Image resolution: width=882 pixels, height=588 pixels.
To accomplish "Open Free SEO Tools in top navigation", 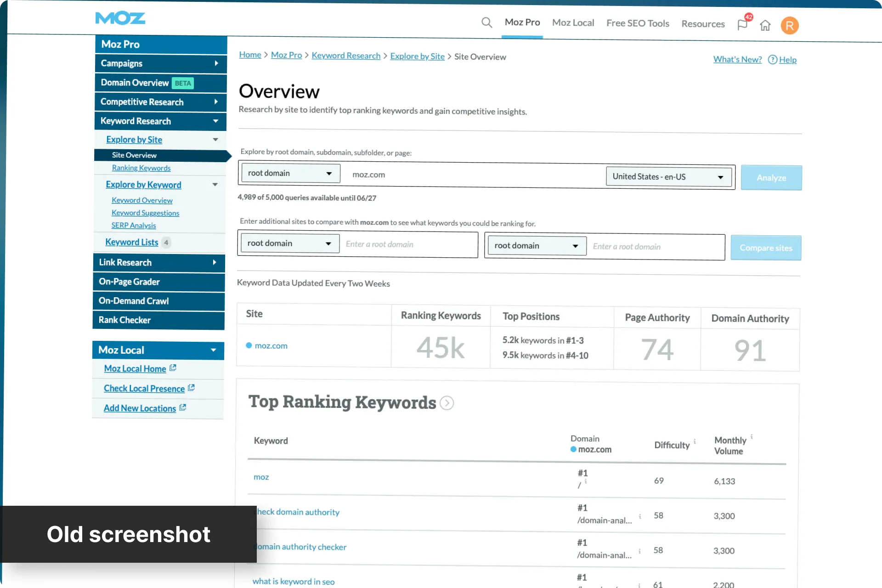I will tap(638, 23).
